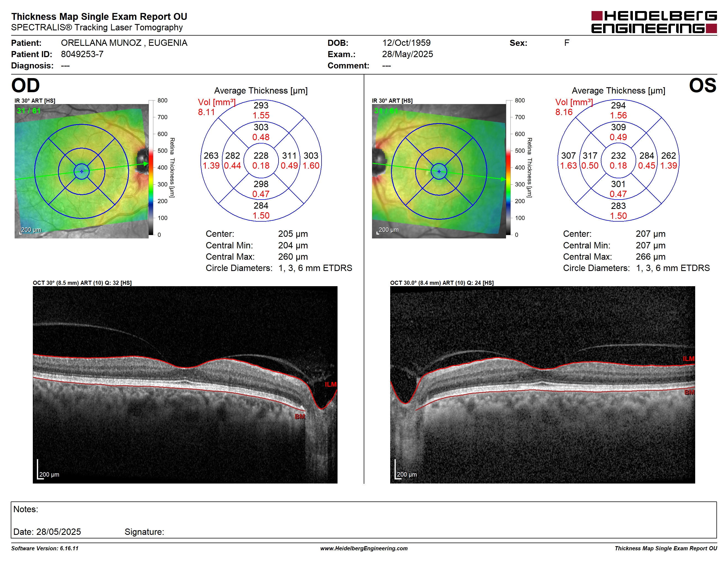
Task: Click OD inner nasal thickness '311'
Action: tap(289, 155)
